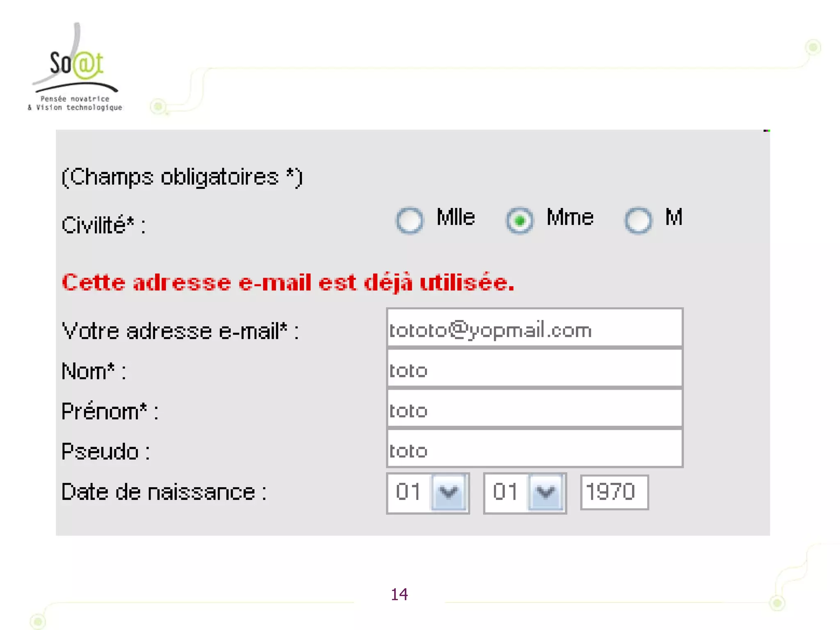Expand the birth month dropdown arrow
The height and width of the screenshot is (630, 840).
point(546,492)
